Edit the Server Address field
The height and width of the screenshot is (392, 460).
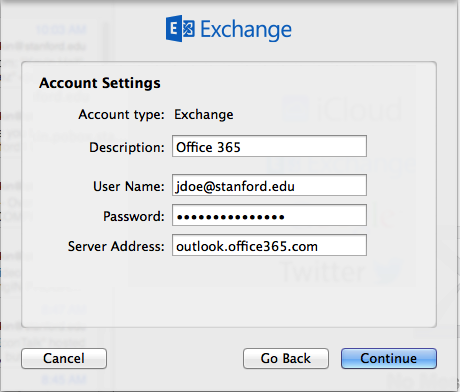tap(269, 245)
